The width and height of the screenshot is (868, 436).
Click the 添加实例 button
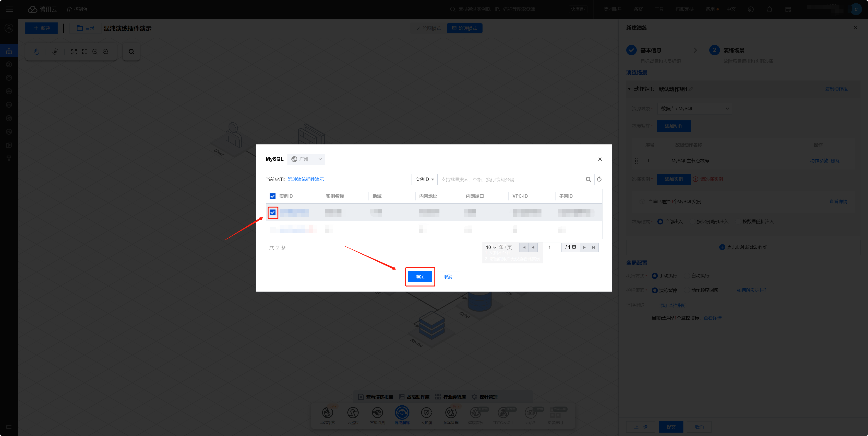tap(674, 179)
